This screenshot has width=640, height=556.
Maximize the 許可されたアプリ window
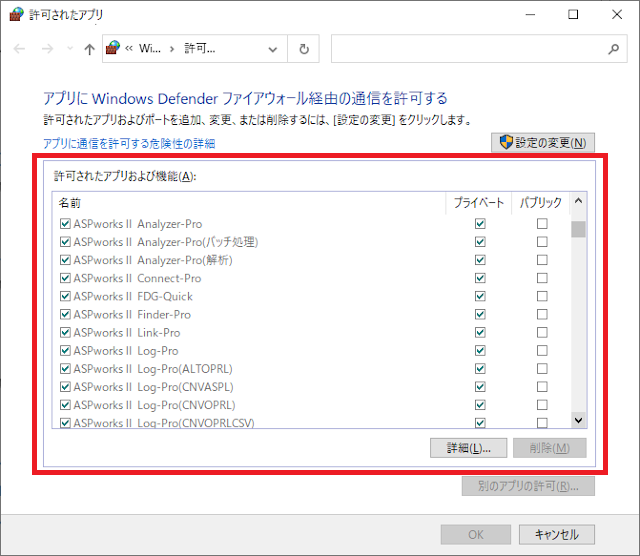(573, 15)
